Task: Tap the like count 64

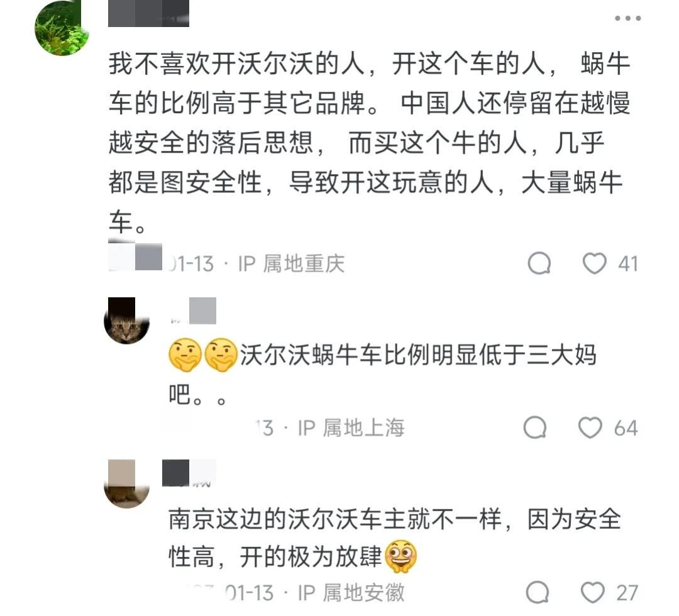Action: click(626, 428)
